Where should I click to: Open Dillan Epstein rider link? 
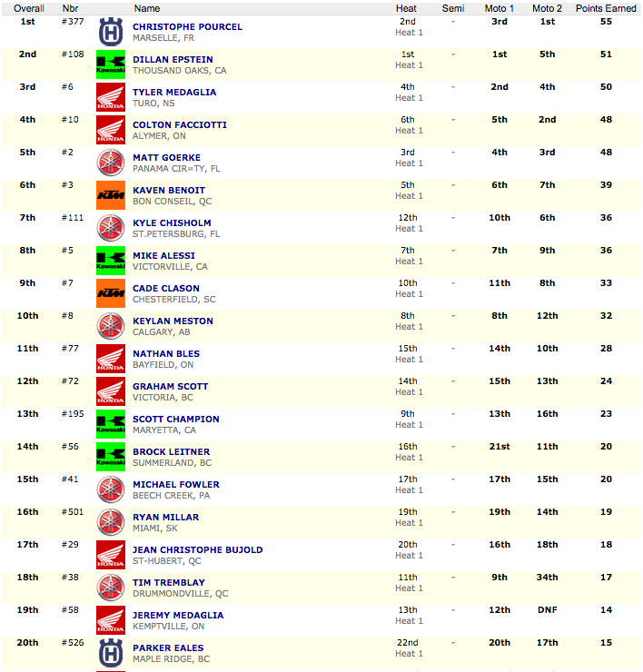pos(173,60)
